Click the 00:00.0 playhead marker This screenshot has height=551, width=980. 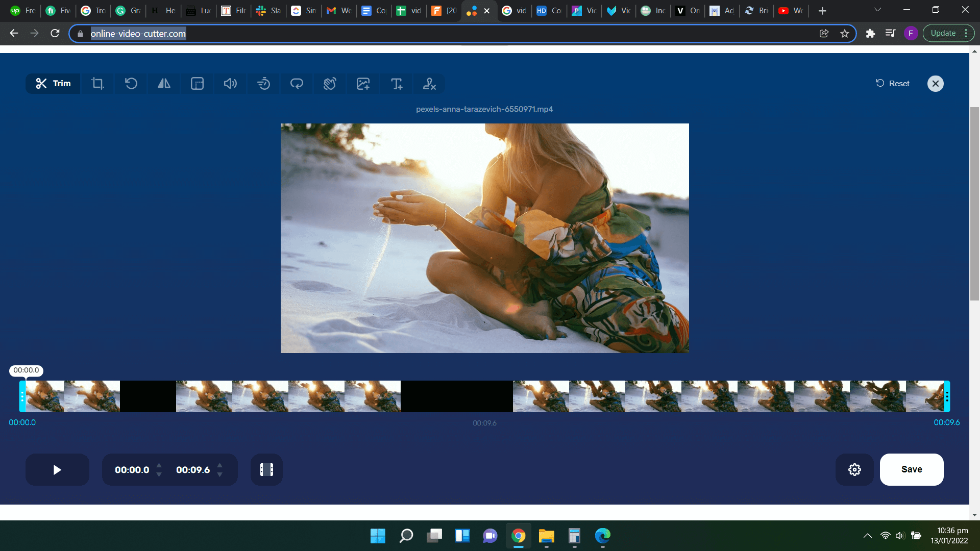(26, 370)
